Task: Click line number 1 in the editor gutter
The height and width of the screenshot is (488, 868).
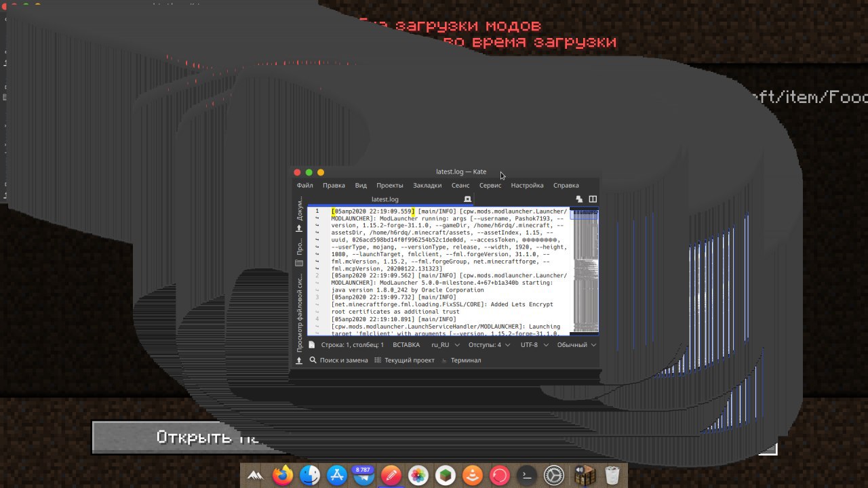Action: click(317, 211)
